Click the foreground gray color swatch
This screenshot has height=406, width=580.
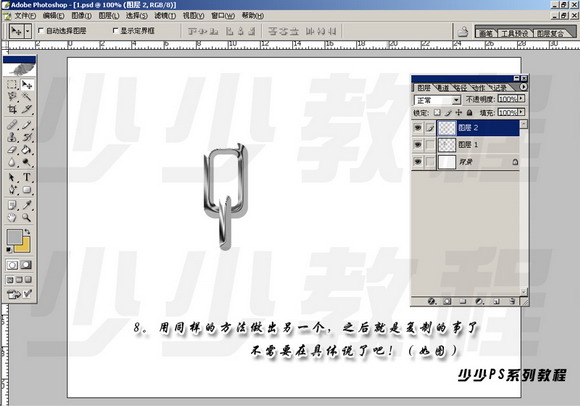[14, 237]
